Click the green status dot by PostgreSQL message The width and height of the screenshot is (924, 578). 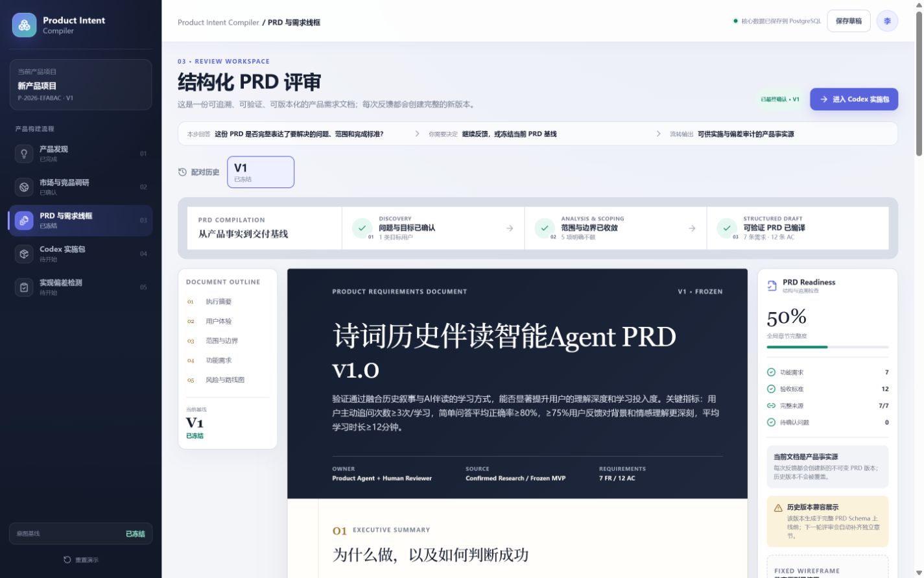point(735,21)
